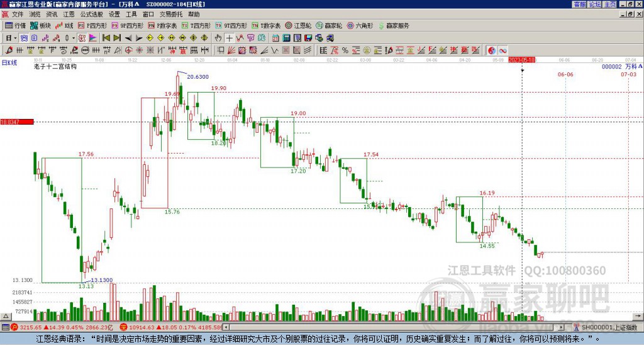
Task: Open the T数字表 time table
Action: 266,25
